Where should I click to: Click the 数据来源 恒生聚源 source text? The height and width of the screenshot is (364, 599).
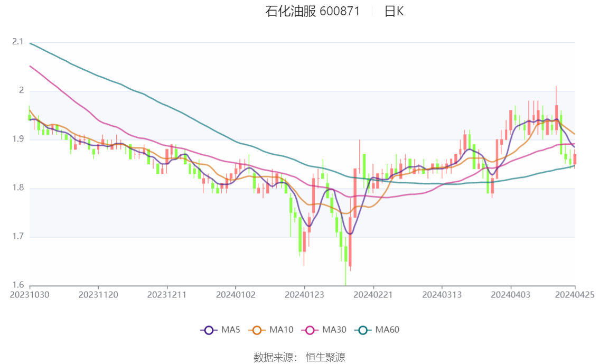point(299,358)
